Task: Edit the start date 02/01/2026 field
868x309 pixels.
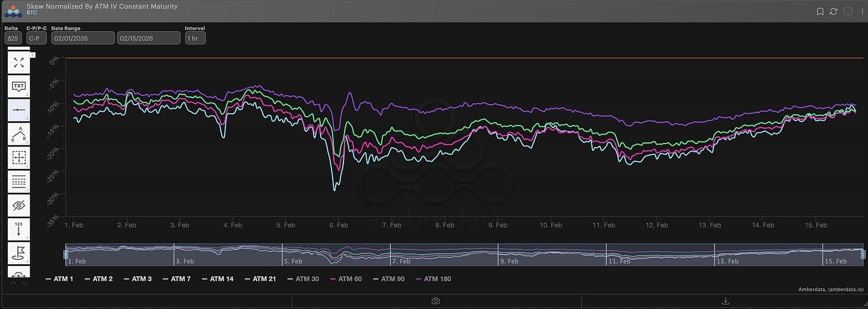Action: point(83,38)
